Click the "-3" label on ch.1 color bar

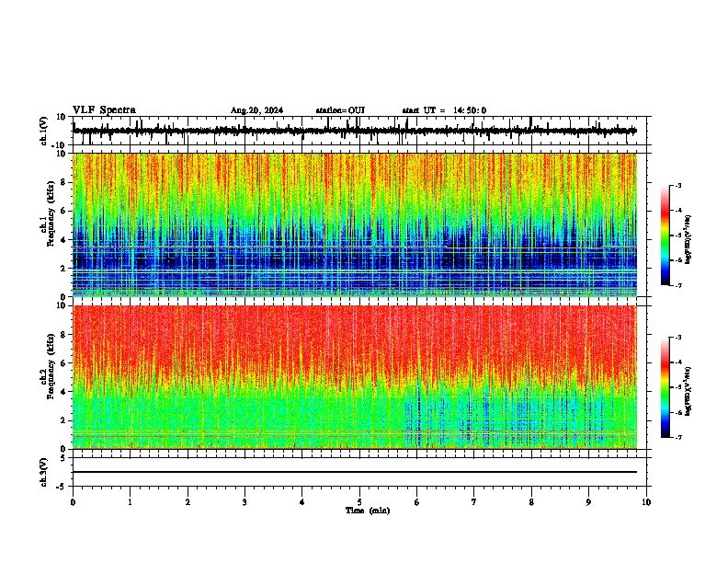678,186
